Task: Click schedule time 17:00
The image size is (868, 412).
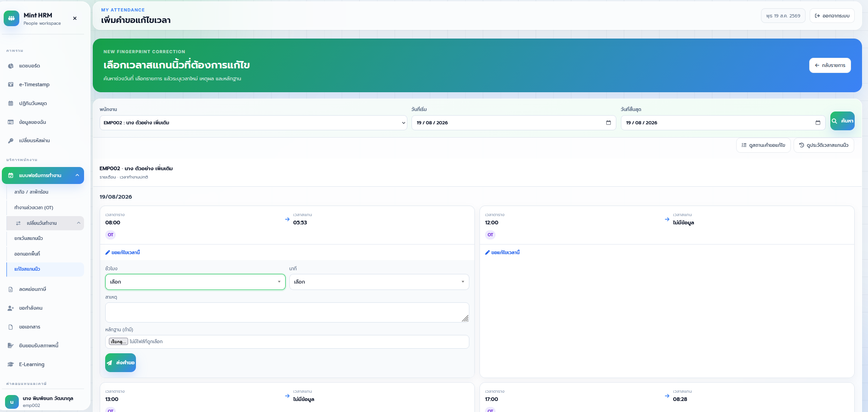Action: tap(491, 399)
